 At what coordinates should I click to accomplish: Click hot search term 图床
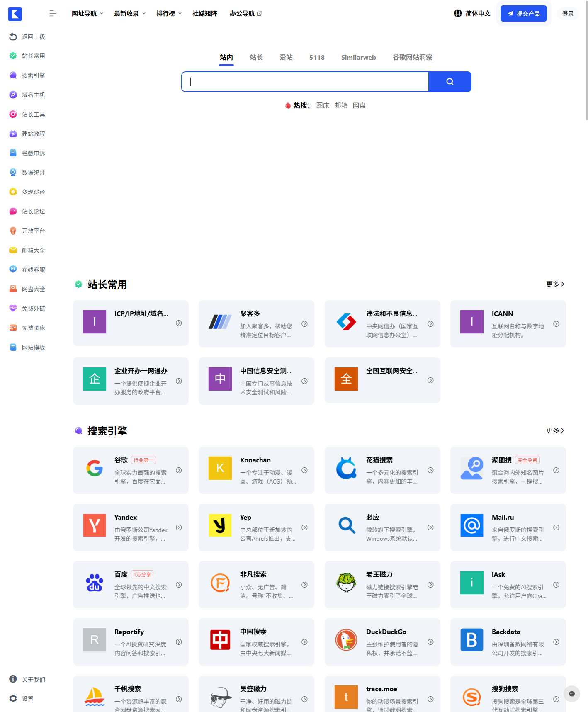323,105
